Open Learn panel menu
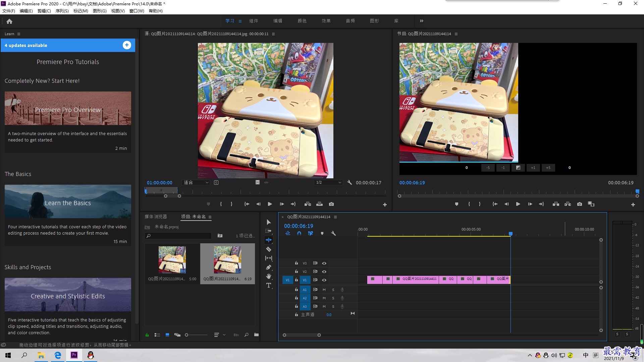The width and height of the screenshot is (644, 362). [x=19, y=34]
